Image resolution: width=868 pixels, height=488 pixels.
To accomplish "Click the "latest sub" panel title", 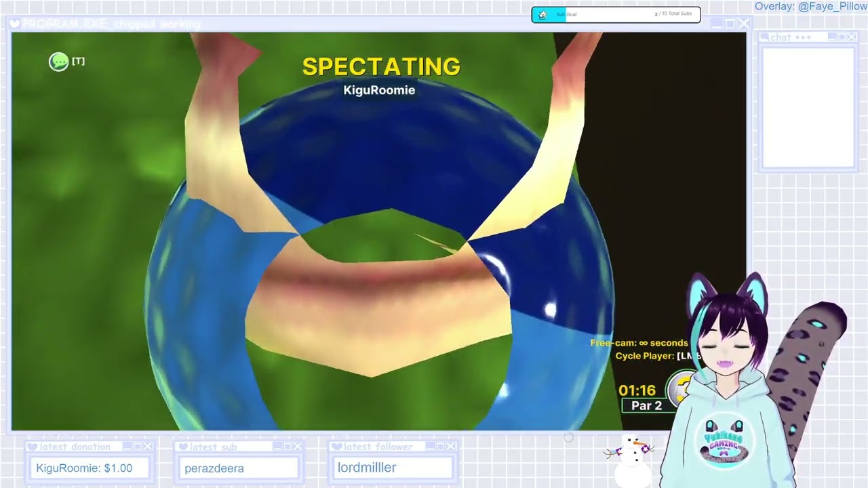I will tap(214, 447).
